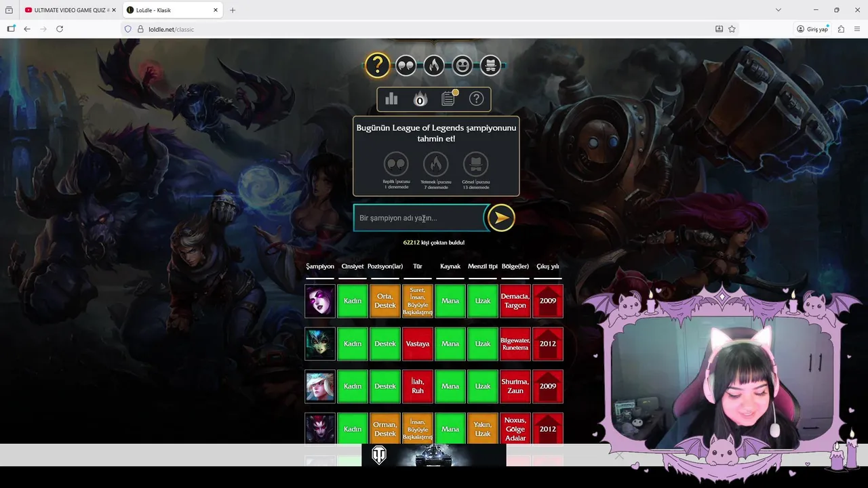The height and width of the screenshot is (488, 868).
Task: View the streak flame counter showing 0
Action: (420, 100)
